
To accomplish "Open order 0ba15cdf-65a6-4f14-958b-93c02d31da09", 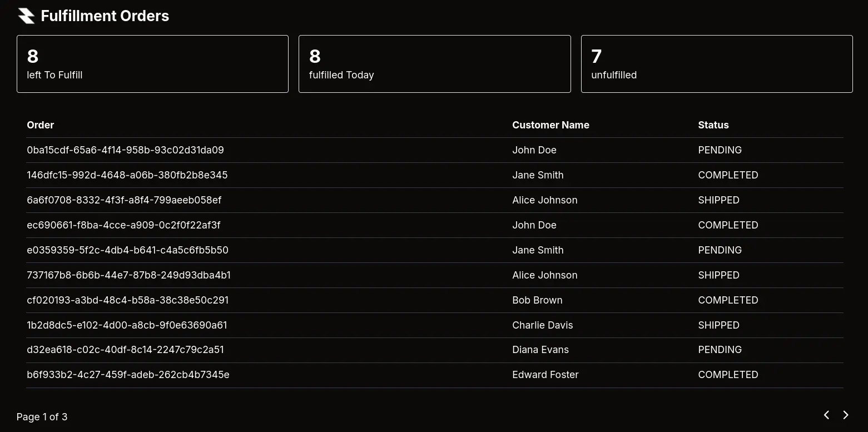I will pyautogui.click(x=125, y=150).
